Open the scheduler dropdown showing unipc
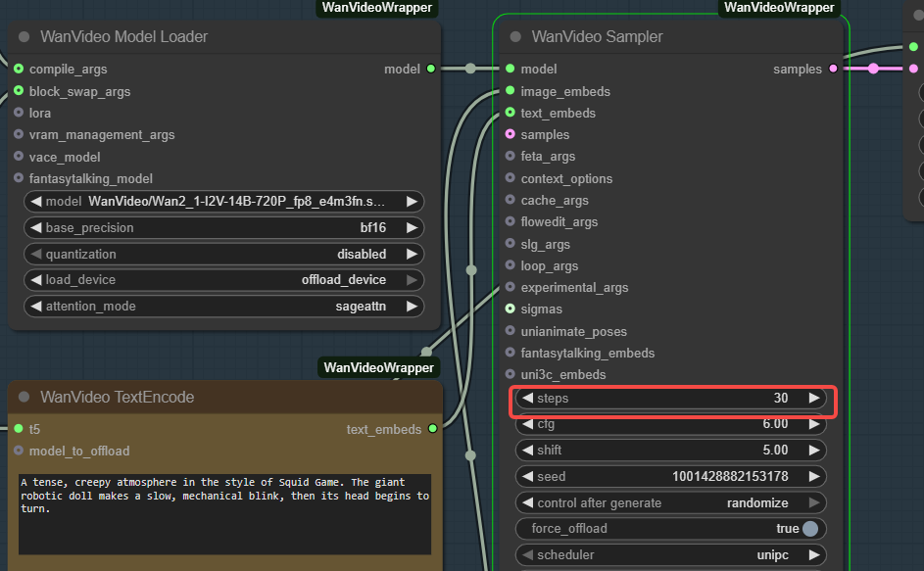This screenshot has width=924, height=571. pyautogui.click(x=670, y=555)
